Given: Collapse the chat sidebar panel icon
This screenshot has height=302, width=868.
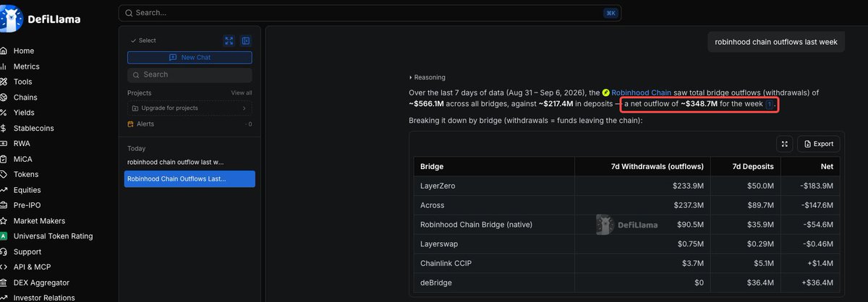Looking at the screenshot, I should 246,40.
